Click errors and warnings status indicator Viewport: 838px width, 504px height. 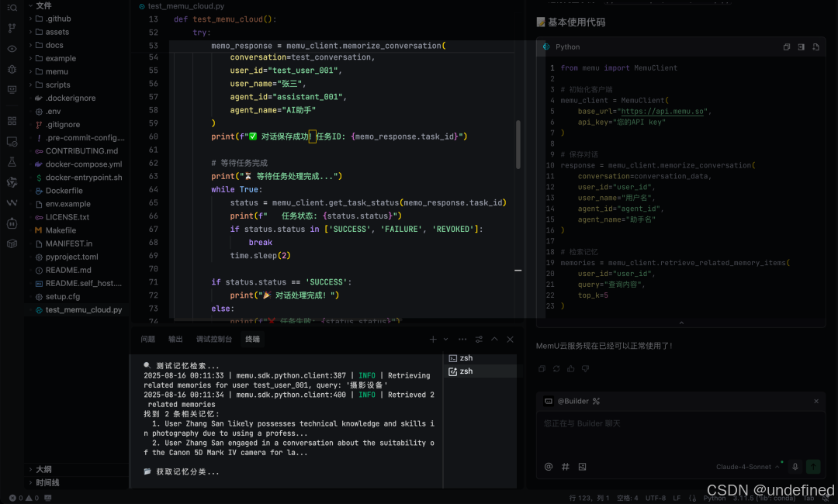coord(24,498)
